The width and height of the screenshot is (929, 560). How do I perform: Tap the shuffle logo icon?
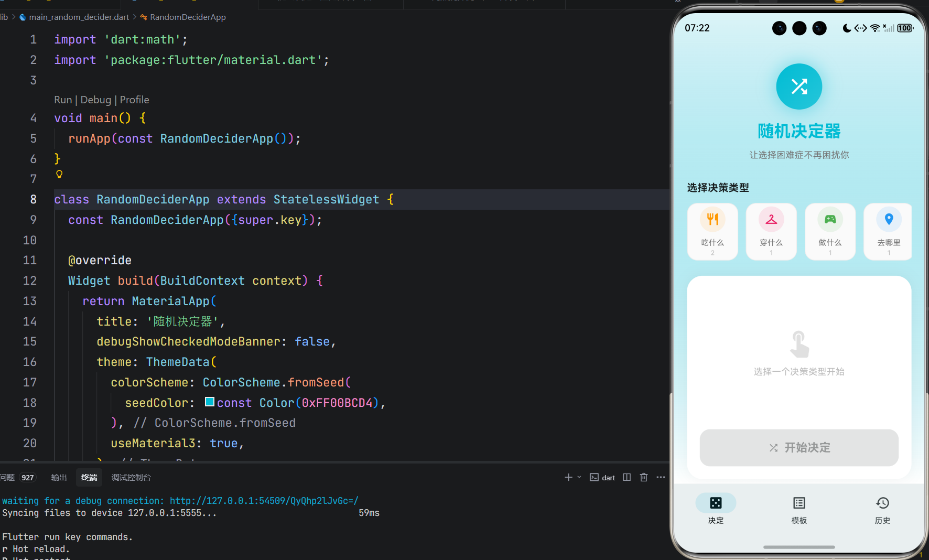[799, 87]
